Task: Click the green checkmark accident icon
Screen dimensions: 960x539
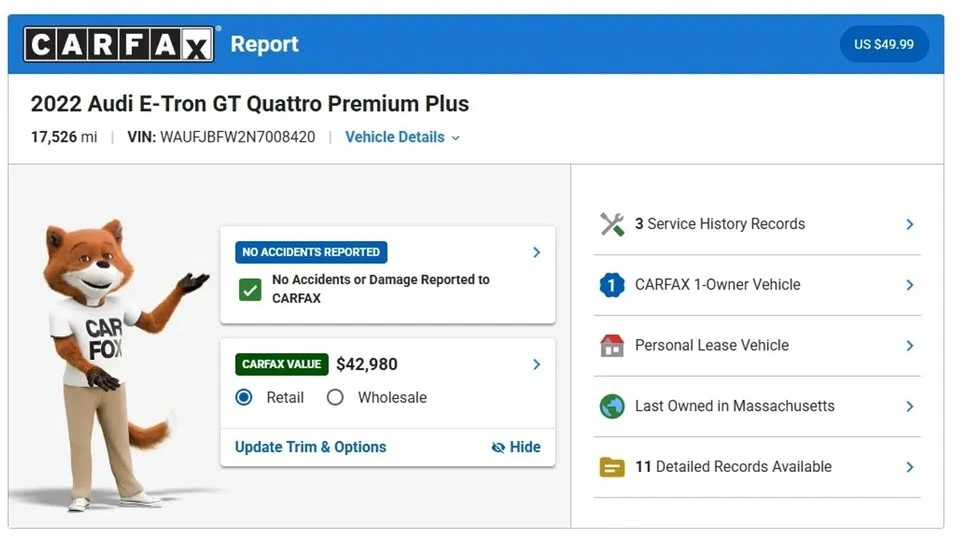Action: (x=250, y=290)
